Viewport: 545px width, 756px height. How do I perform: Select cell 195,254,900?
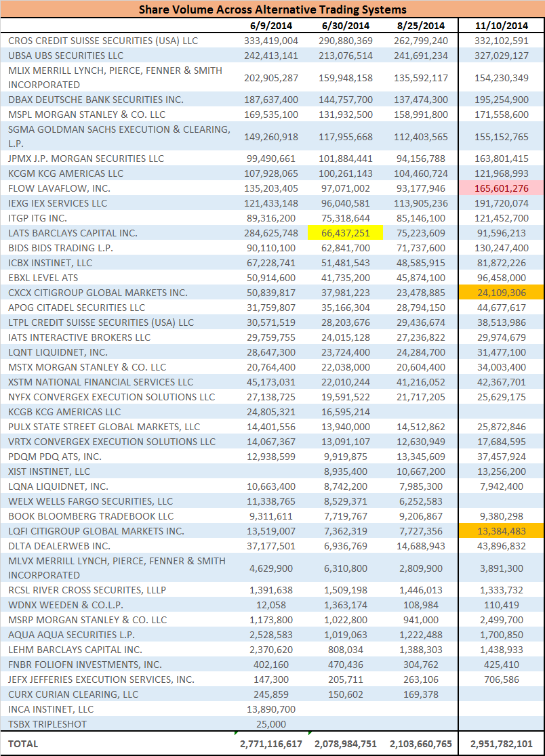tap(502, 100)
